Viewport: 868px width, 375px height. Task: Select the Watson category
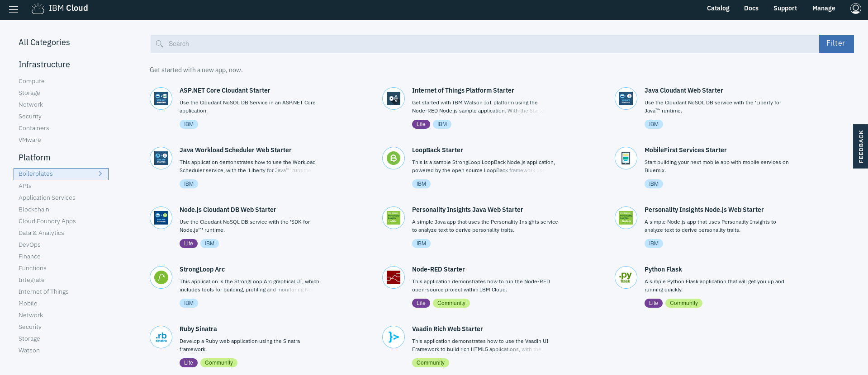click(x=29, y=351)
